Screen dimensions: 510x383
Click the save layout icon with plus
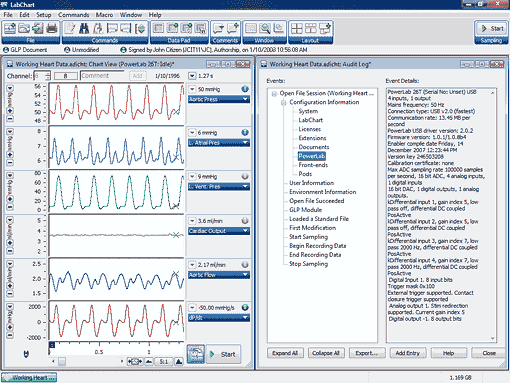(324, 29)
